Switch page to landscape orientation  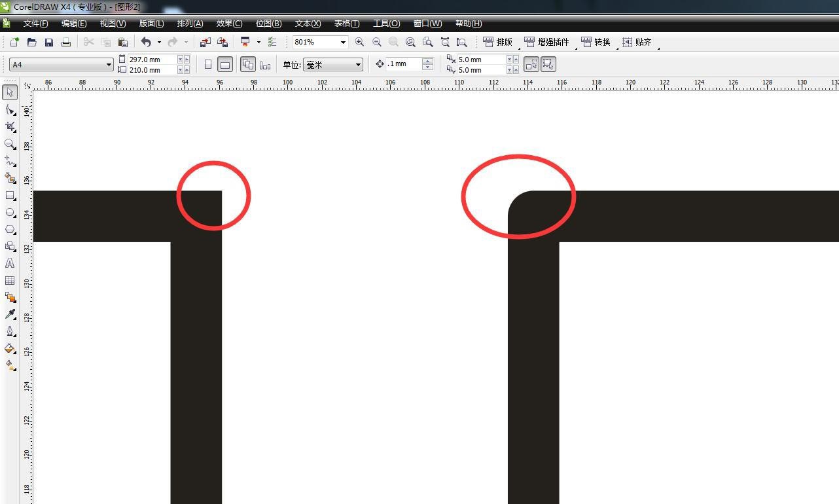tap(224, 64)
